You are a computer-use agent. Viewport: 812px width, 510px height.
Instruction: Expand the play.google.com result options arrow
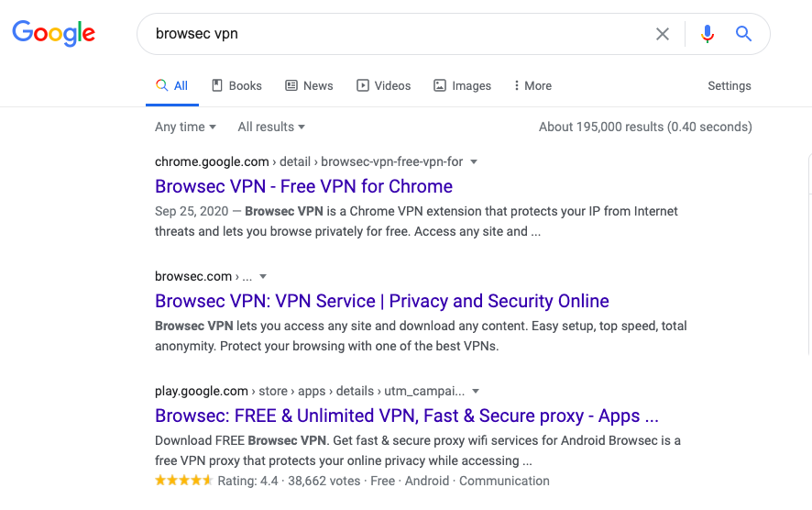476,391
